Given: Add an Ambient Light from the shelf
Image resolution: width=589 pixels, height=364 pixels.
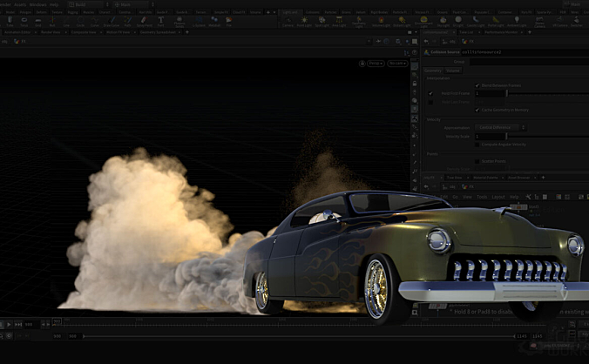Looking at the screenshot, I should [517, 22].
